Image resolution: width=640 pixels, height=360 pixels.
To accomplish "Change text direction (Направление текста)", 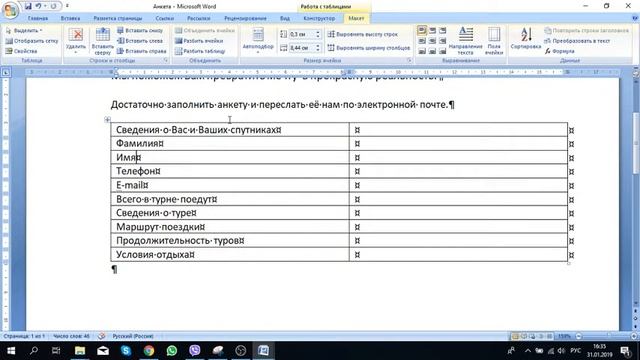I will (x=465, y=41).
